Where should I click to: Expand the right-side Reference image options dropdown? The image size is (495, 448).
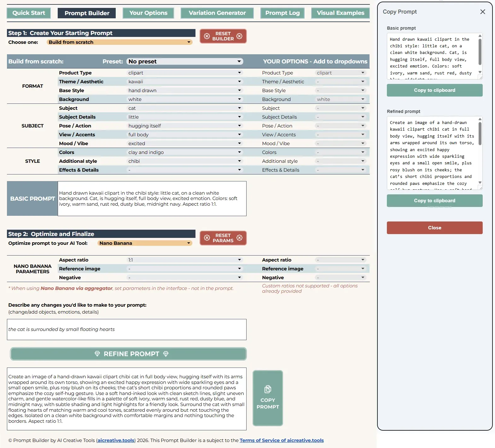coord(341,269)
